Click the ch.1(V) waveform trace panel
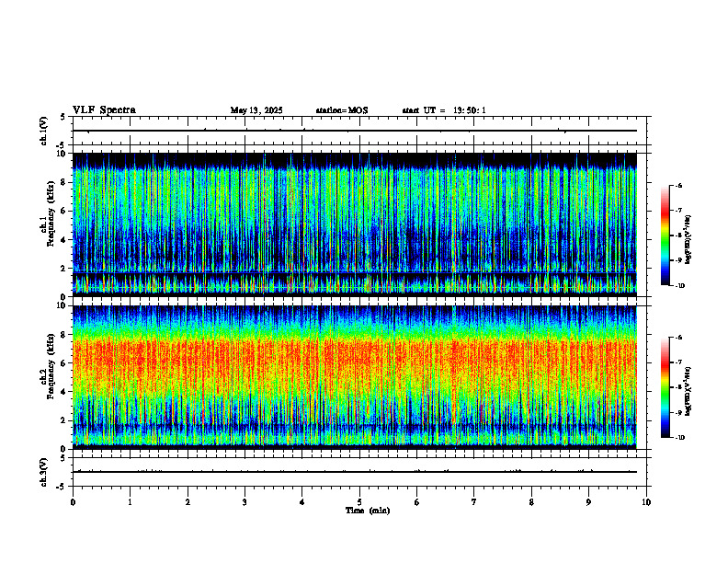 [359, 131]
